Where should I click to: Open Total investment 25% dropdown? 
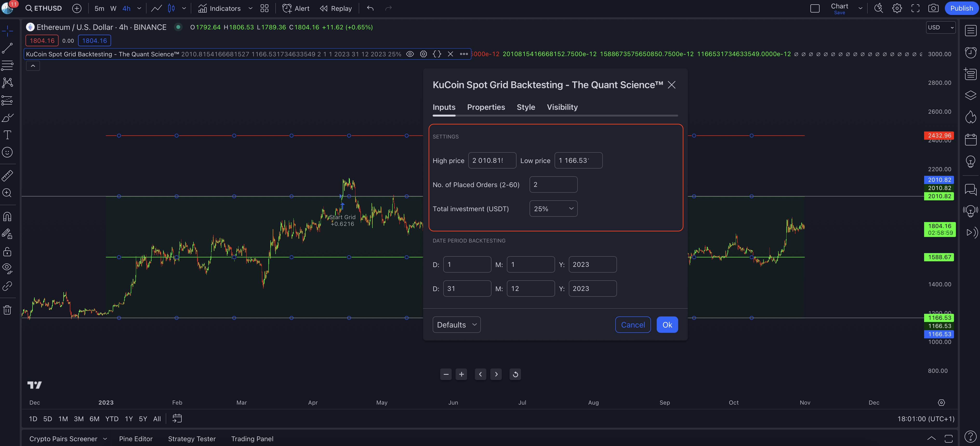pos(553,209)
